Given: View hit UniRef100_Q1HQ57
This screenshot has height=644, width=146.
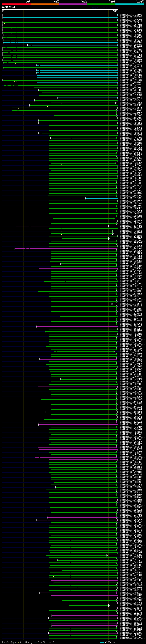Looking at the screenshot, I should (x=131, y=251).
